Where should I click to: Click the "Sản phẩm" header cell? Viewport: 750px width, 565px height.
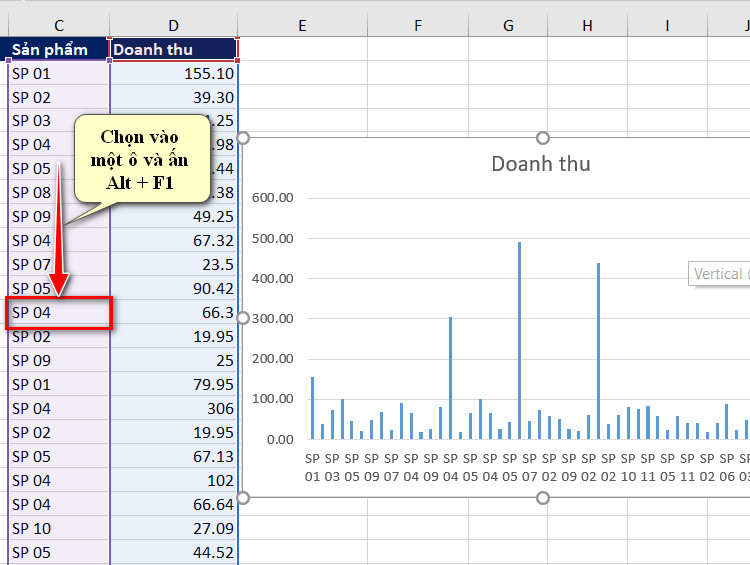point(59,49)
